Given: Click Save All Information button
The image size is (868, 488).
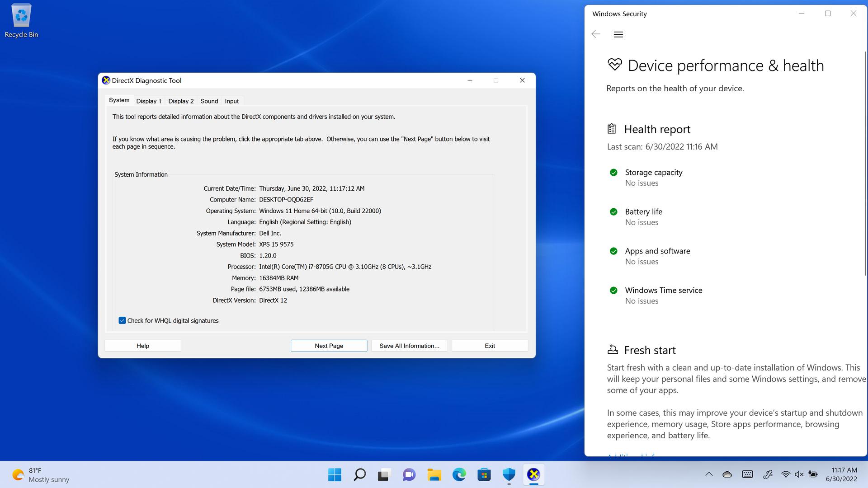Looking at the screenshot, I should (x=410, y=346).
